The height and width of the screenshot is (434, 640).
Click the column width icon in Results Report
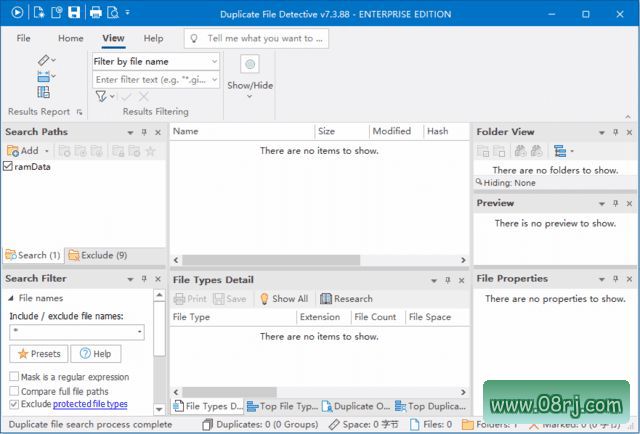(44, 76)
